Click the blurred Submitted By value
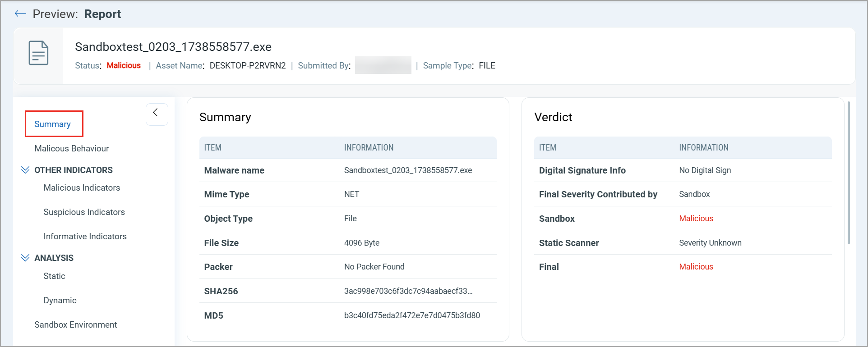Screen dimensions: 868x347 coord(383,65)
